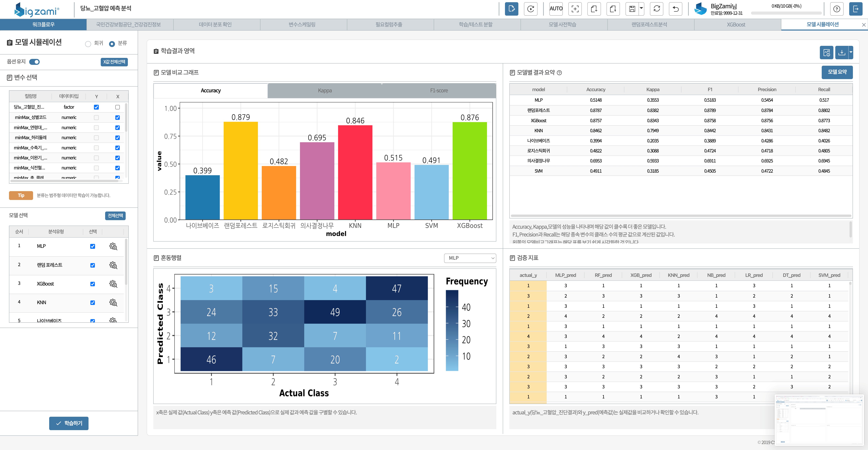Click the 모델 요약 button
Image resolution: width=868 pixels, height=450 pixels.
pos(837,72)
